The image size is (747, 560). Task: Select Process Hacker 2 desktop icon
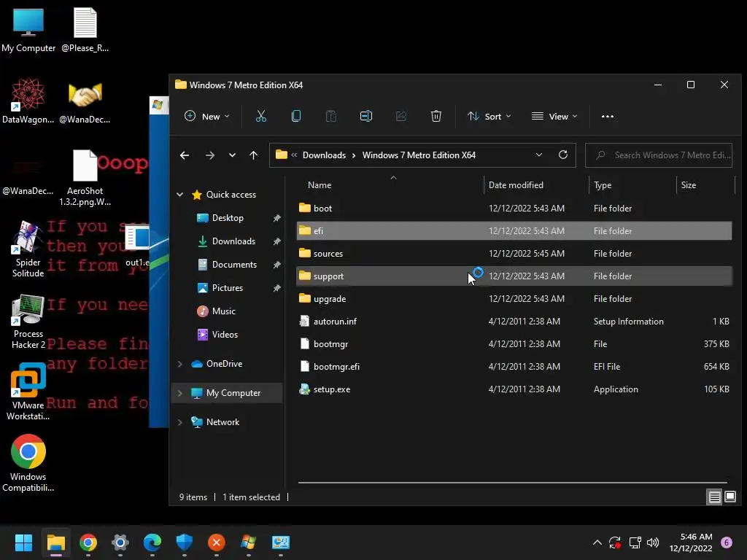[28, 322]
